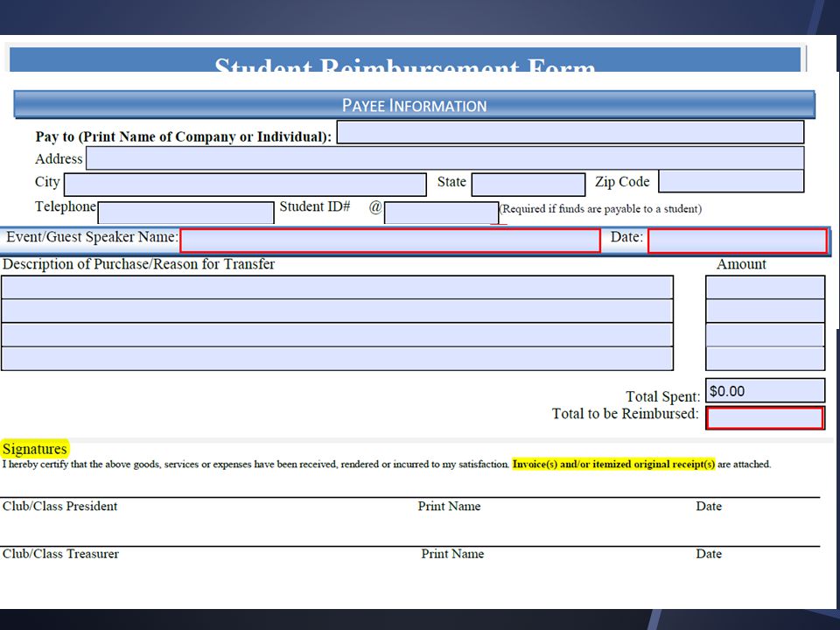Select the fourth Description of Purchase row
Image resolution: width=840 pixels, height=630 pixels.
pyautogui.click(x=337, y=359)
